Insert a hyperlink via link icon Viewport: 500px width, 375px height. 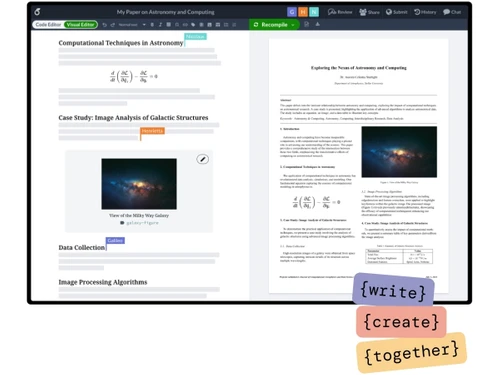(x=185, y=25)
